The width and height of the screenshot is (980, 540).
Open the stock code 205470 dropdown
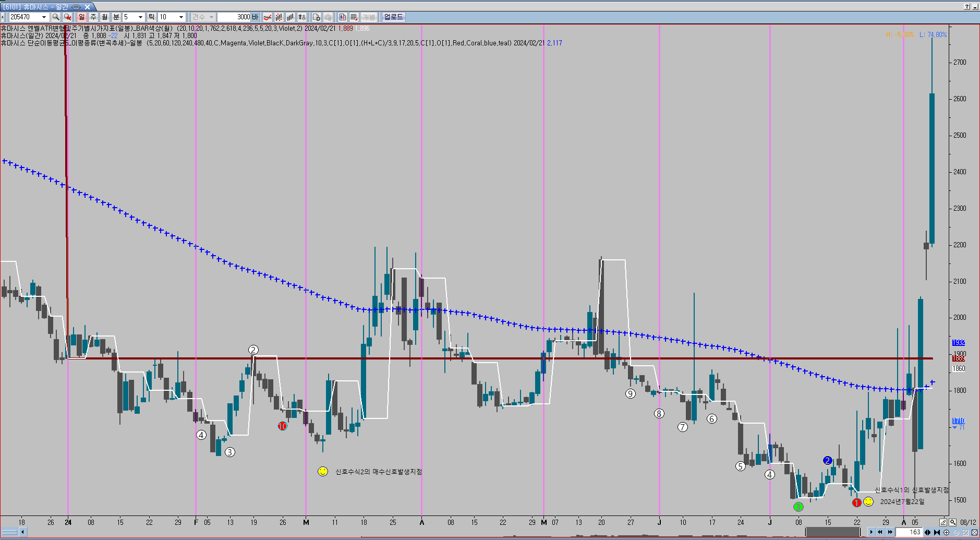coord(44,17)
